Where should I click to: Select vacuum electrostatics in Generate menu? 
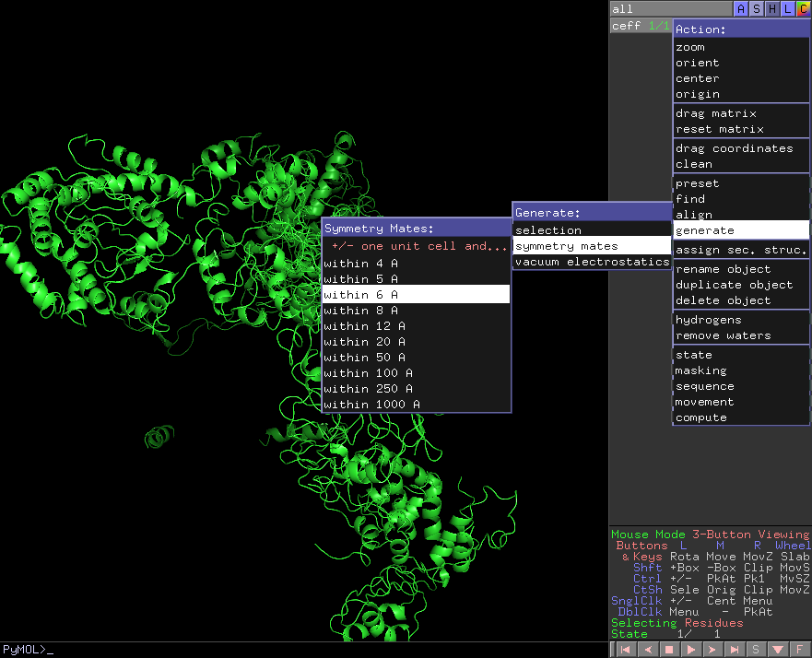click(593, 262)
